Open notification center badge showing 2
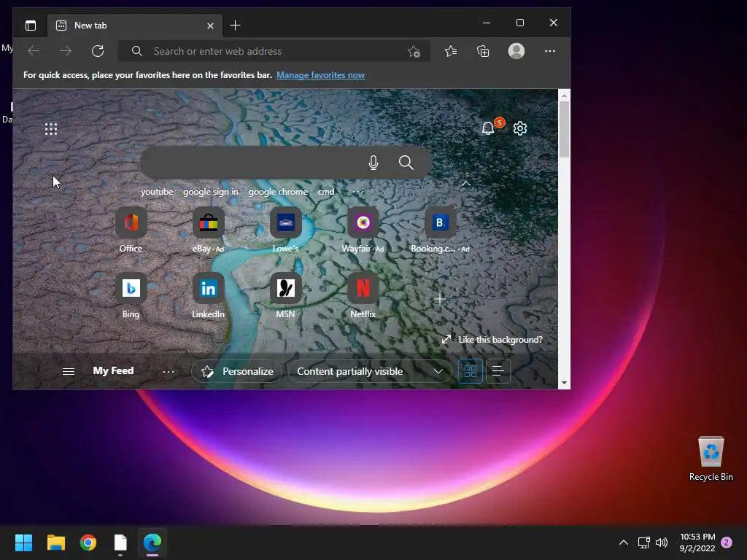The width and height of the screenshot is (747, 560). (727, 542)
